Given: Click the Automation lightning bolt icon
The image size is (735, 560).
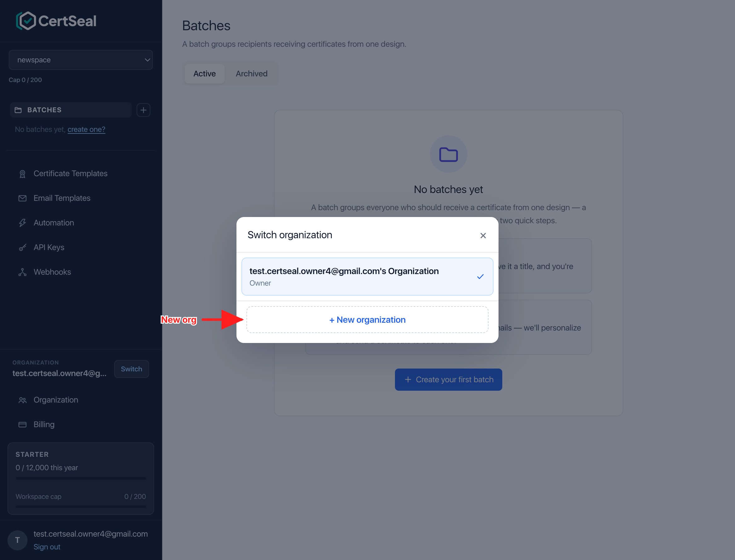Looking at the screenshot, I should point(22,223).
